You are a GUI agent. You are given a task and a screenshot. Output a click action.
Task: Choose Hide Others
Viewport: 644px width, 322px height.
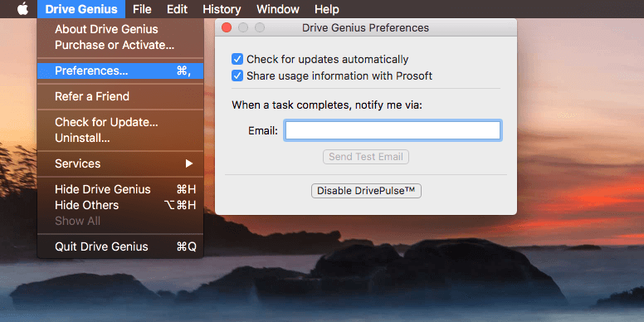pos(120,205)
